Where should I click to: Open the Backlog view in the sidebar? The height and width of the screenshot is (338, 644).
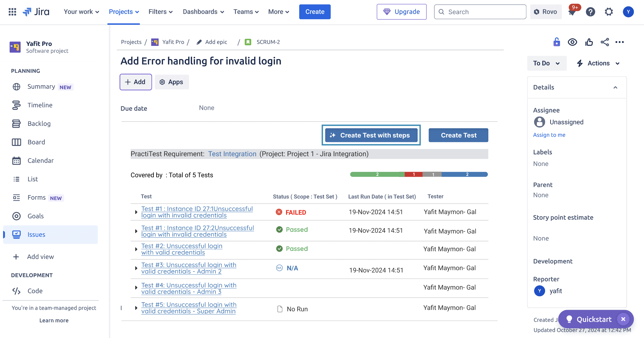pyautogui.click(x=39, y=123)
